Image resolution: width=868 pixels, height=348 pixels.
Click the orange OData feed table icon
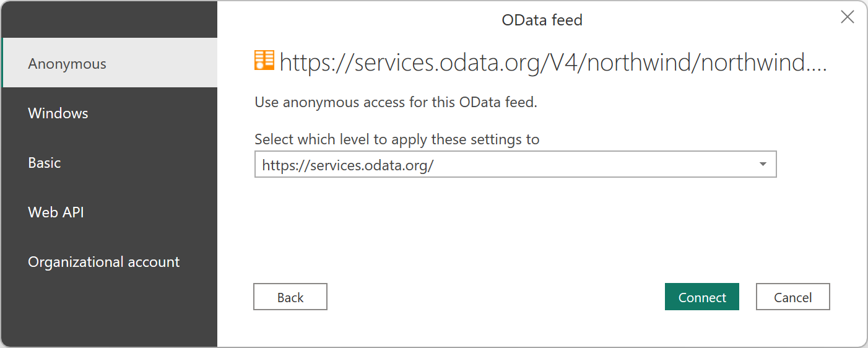coord(264,61)
